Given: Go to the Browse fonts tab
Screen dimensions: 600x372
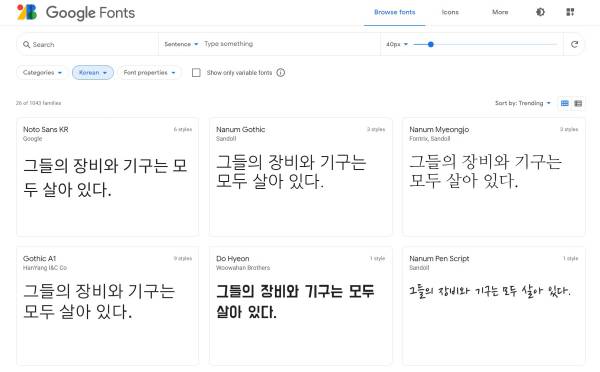Looking at the screenshot, I should tap(395, 12).
